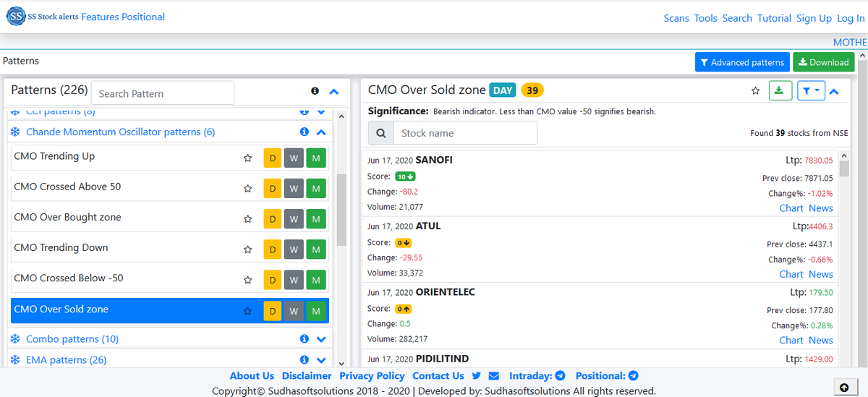Open the Tools menu
This screenshot has width=868, height=397.
point(706,18)
